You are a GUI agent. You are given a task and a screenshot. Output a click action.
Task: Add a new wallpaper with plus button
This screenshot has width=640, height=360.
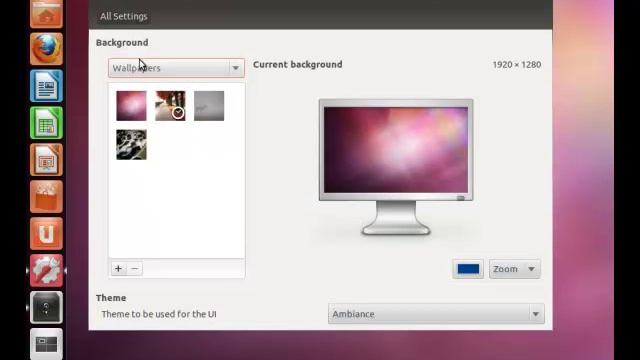tap(118, 269)
